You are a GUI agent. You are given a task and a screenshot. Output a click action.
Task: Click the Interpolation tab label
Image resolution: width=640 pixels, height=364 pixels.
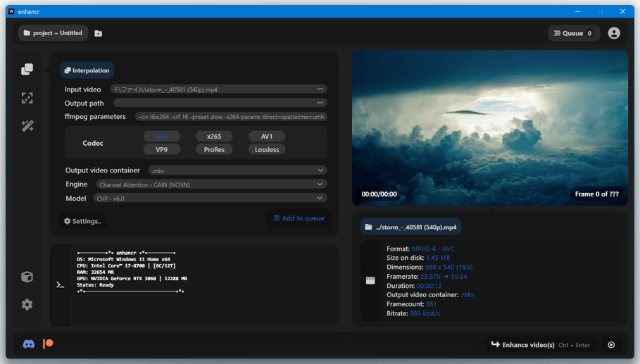click(x=87, y=70)
